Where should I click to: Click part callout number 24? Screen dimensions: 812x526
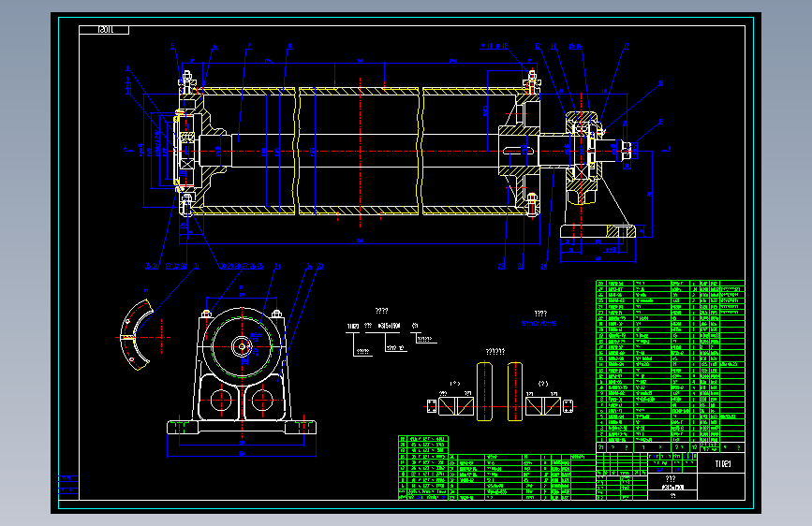[277, 266]
